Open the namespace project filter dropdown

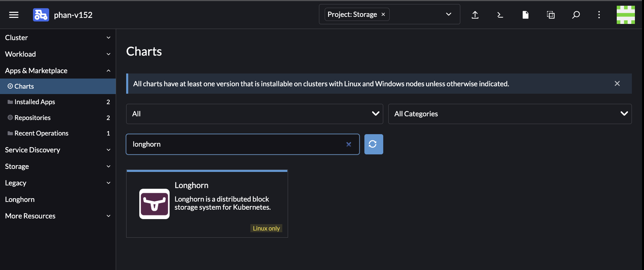pos(448,14)
